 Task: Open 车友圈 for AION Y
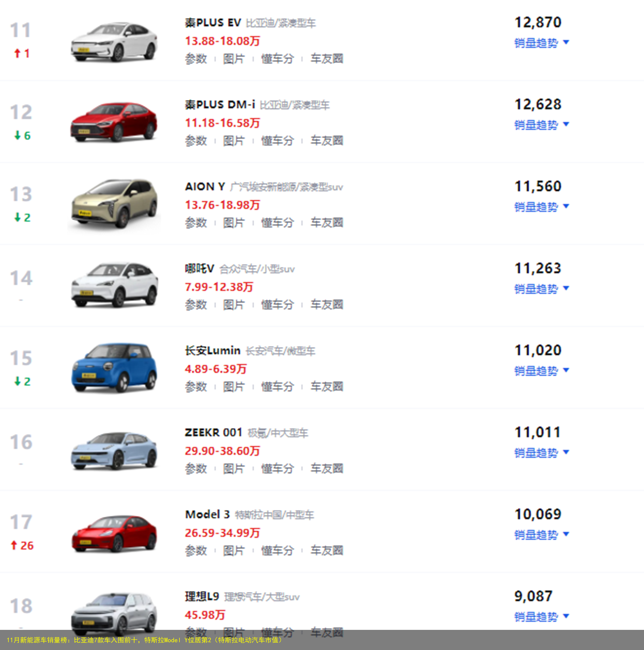[x=327, y=223]
